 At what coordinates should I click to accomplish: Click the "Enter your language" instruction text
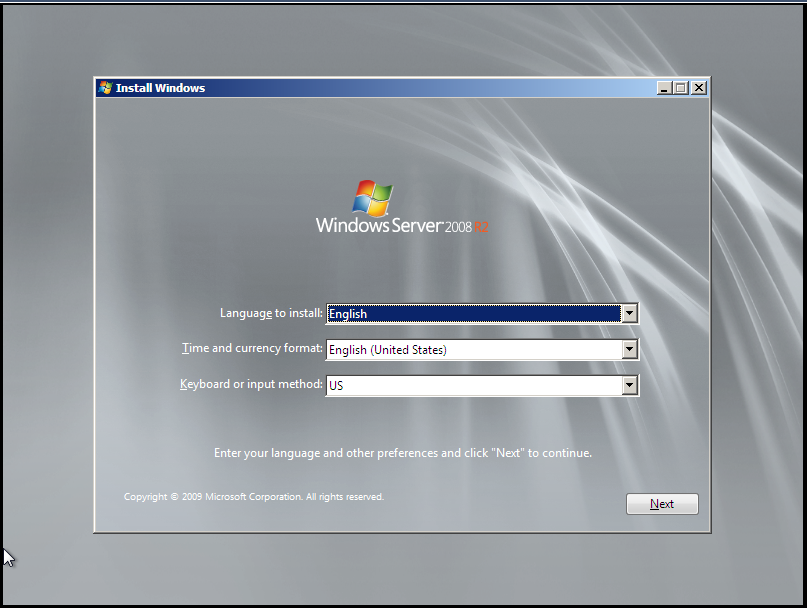click(x=403, y=453)
